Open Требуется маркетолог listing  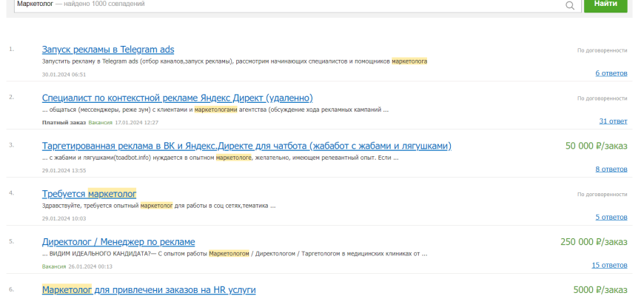[90, 194]
